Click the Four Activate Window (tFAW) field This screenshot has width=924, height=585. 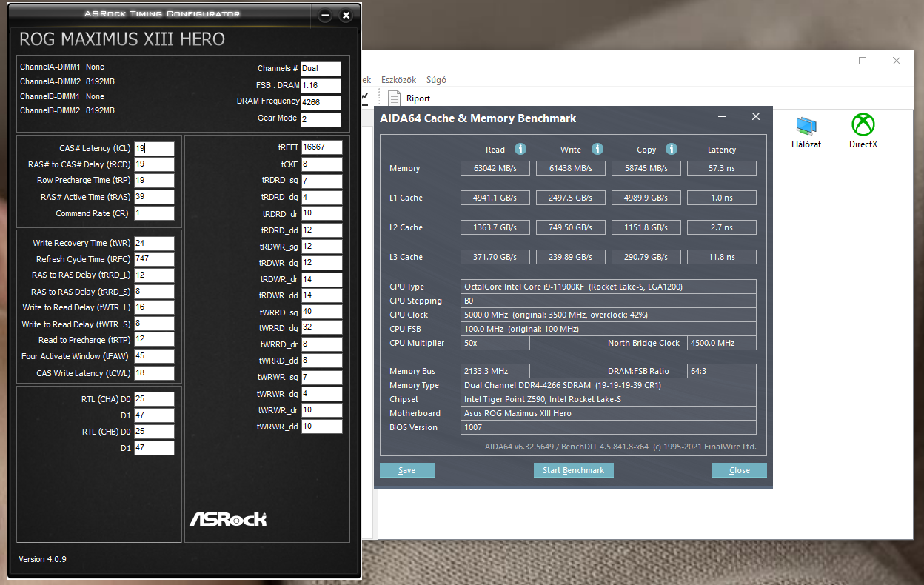154,356
